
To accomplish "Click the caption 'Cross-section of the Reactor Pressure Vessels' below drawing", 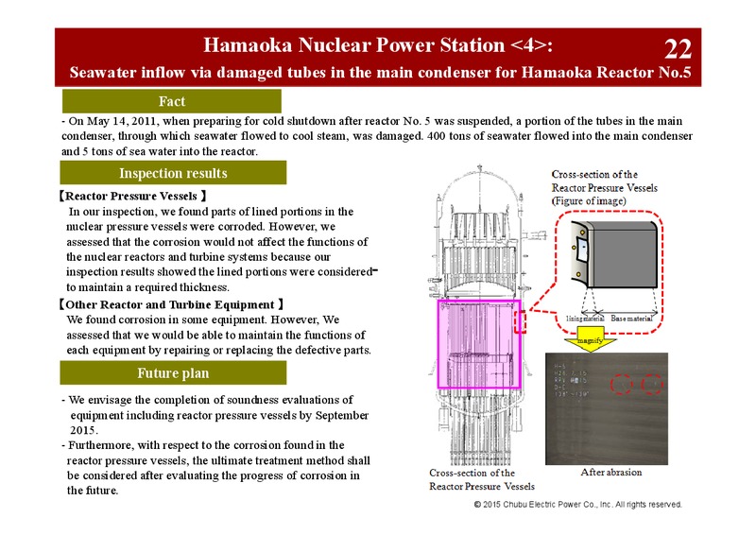I will (x=482, y=479).
